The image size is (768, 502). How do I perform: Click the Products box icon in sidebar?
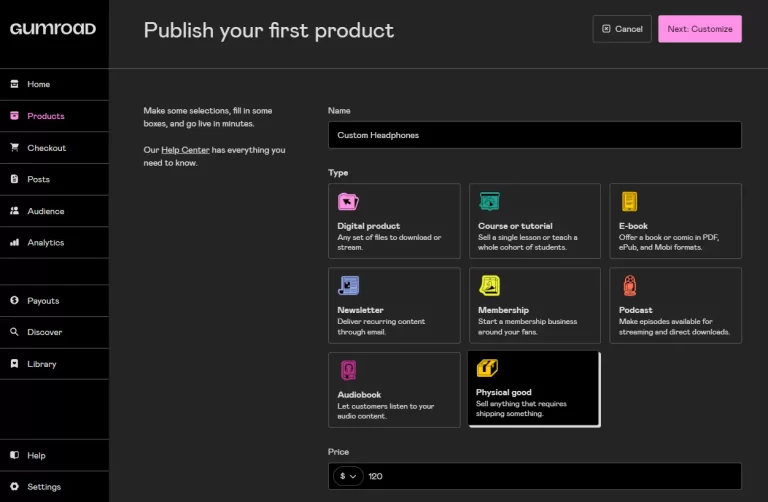tap(15, 116)
